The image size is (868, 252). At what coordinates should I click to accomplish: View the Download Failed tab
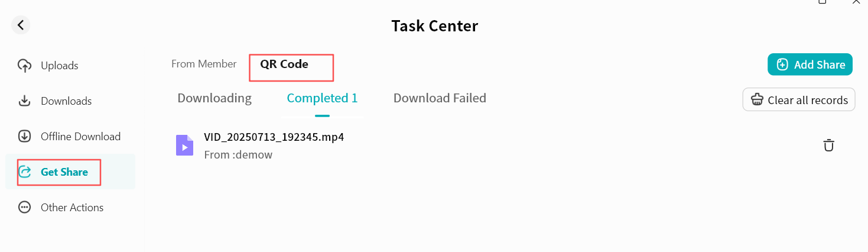click(440, 98)
